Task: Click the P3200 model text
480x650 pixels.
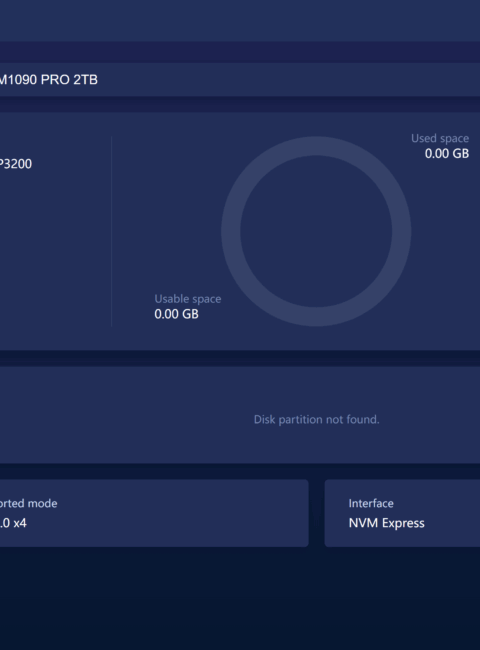Action: 16,164
